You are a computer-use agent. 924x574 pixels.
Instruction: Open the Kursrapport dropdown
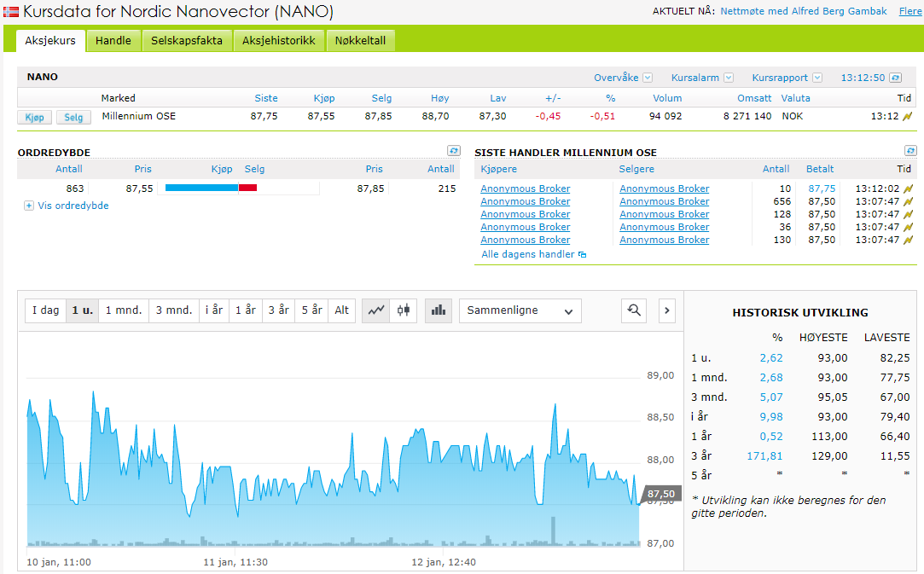[x=817, y=78]
